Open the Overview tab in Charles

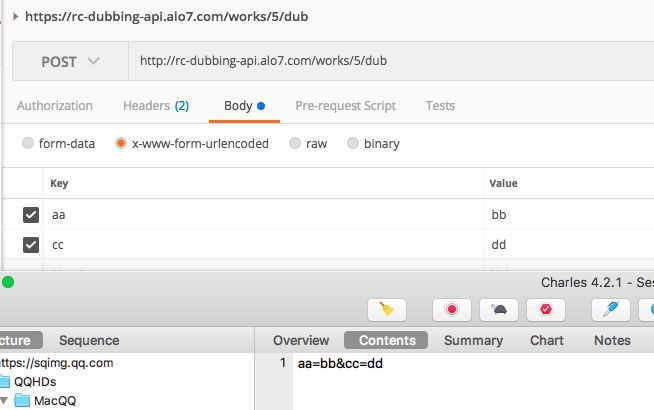301,340
